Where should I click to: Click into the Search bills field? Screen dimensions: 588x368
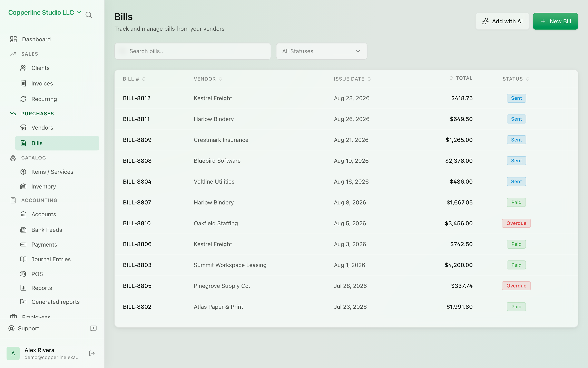coord(193,51)
